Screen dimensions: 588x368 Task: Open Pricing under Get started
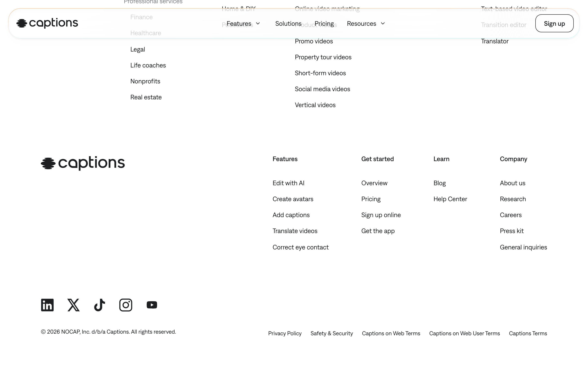click(371, 199)
